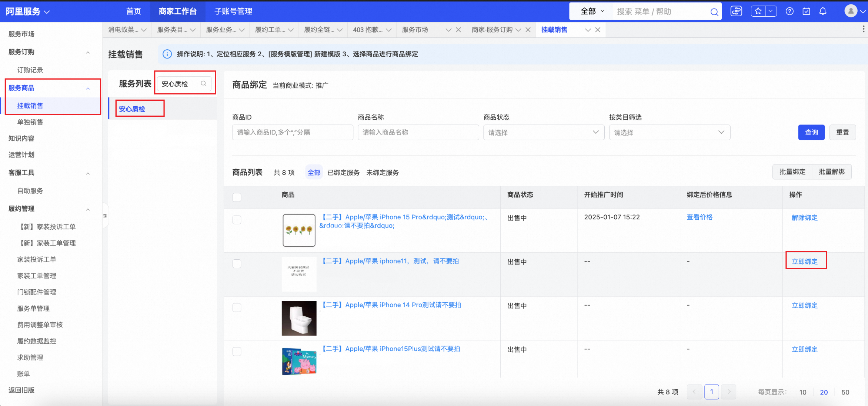Click the 重置 button
The width and height of the screenshot is (868, 406).
(842, 132)
